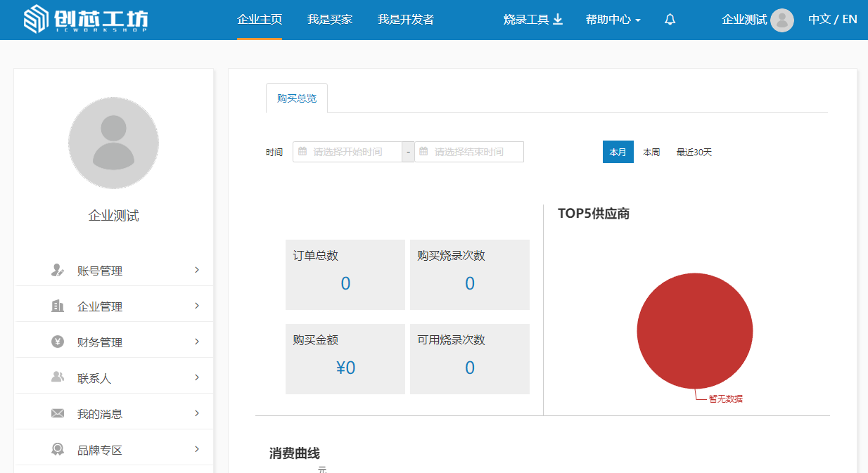This screenshot has height=473, width=868.
Task: Click the 请选择结束时间 input field
Action: (x=469, y=152)
